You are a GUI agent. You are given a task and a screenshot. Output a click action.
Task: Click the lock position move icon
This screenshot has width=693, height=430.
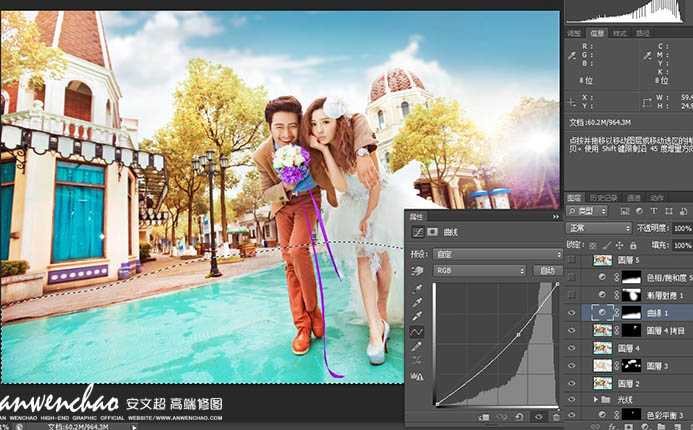[x=620, y=245]
